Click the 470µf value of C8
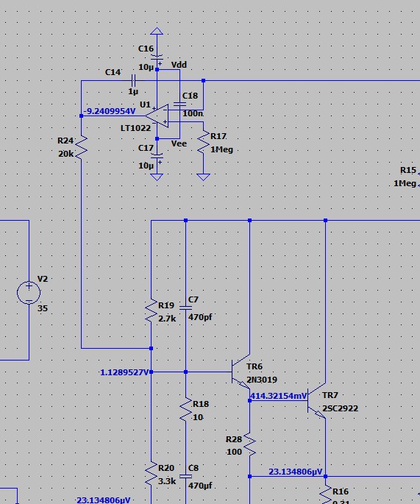Image resolution: width=420 pixels, height=504 pixels. [x=200, y=486]
